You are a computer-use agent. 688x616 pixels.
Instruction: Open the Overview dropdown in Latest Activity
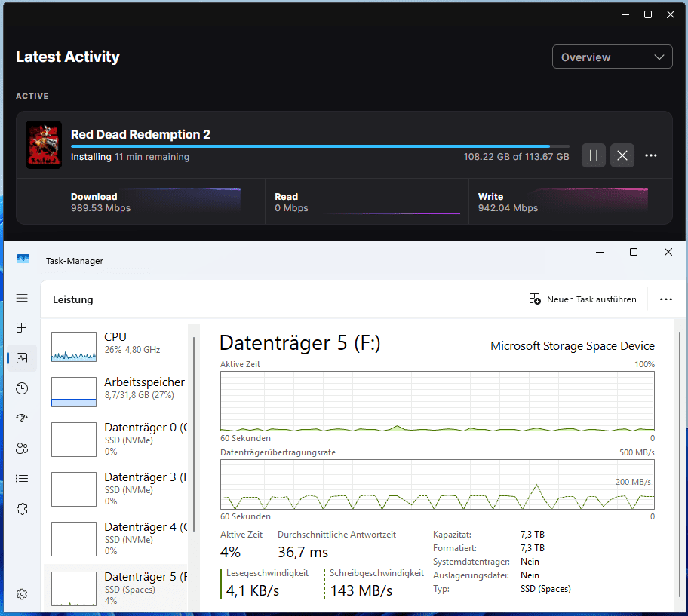coord(612,57)
